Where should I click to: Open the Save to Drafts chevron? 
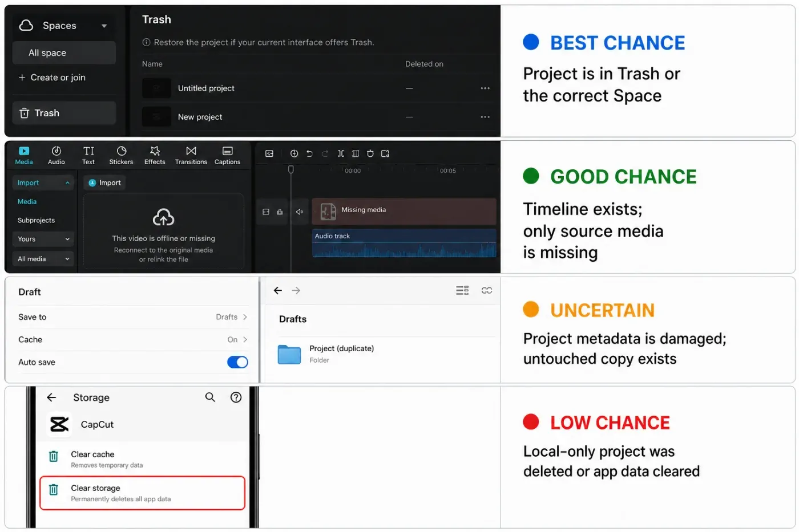pyautogui.click(x=245, y=317)
